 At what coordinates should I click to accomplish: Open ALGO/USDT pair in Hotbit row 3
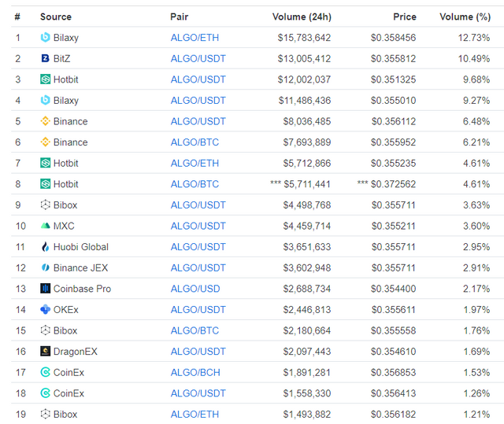pos(198,79)
